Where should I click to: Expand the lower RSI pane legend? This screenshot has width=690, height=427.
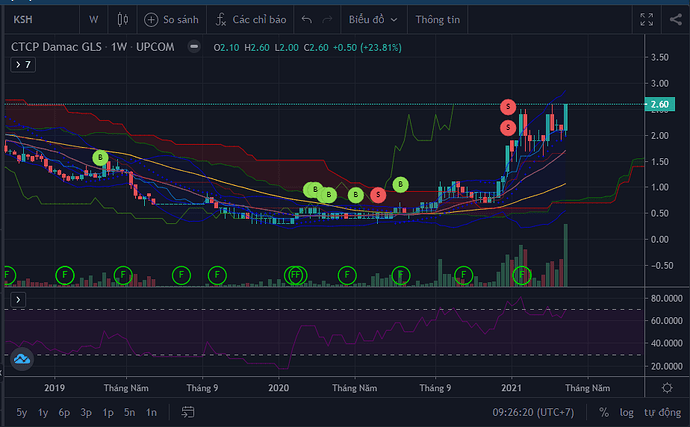(x=16, y=298)
